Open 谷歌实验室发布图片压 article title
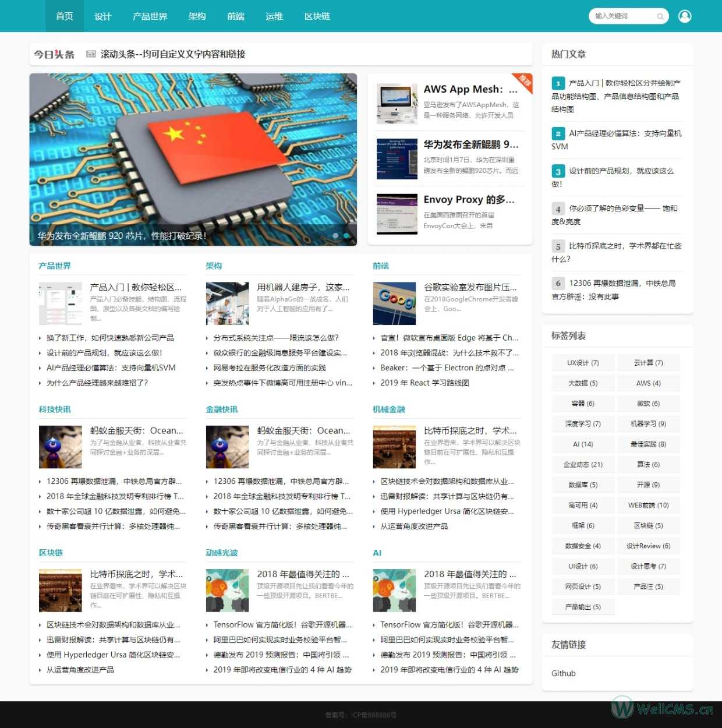Viewport: 722px width, 728px height. (x=470, y=287)
